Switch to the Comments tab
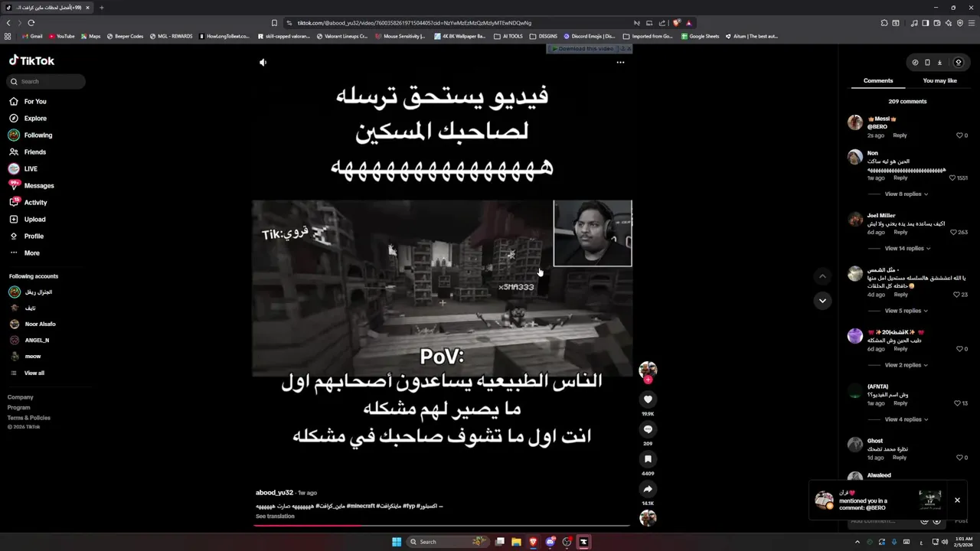The image size is (980, 551). pos(878,80)
